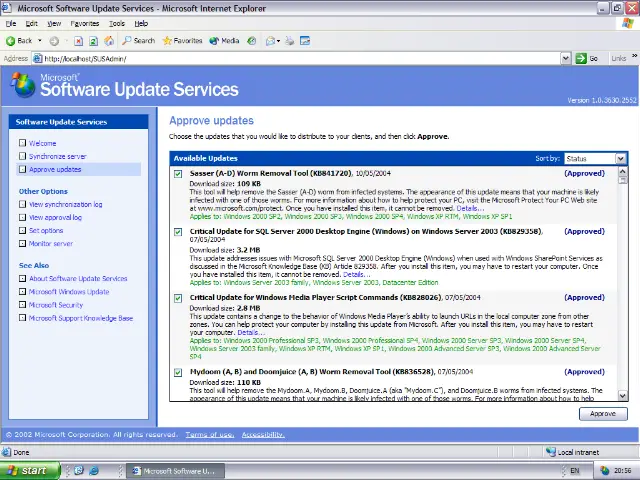Click the History toolbar icon
This screenshot has width=640, height=480.
[252, 41]
